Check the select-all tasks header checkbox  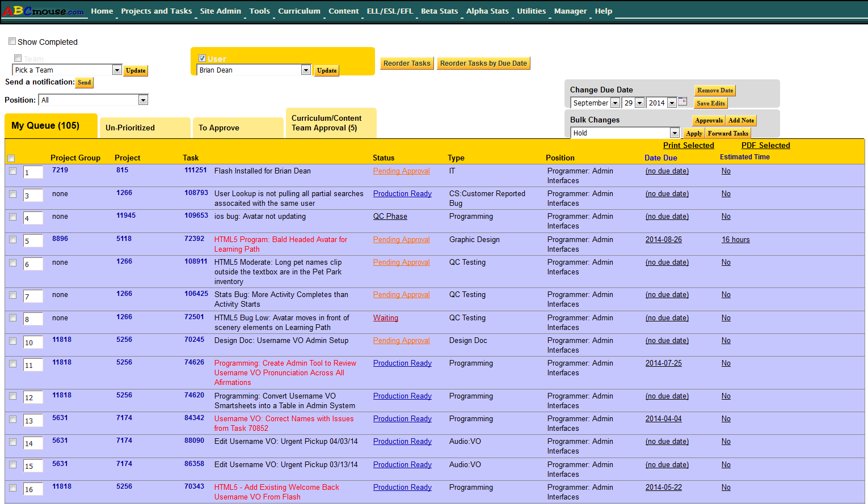(11, 159)
